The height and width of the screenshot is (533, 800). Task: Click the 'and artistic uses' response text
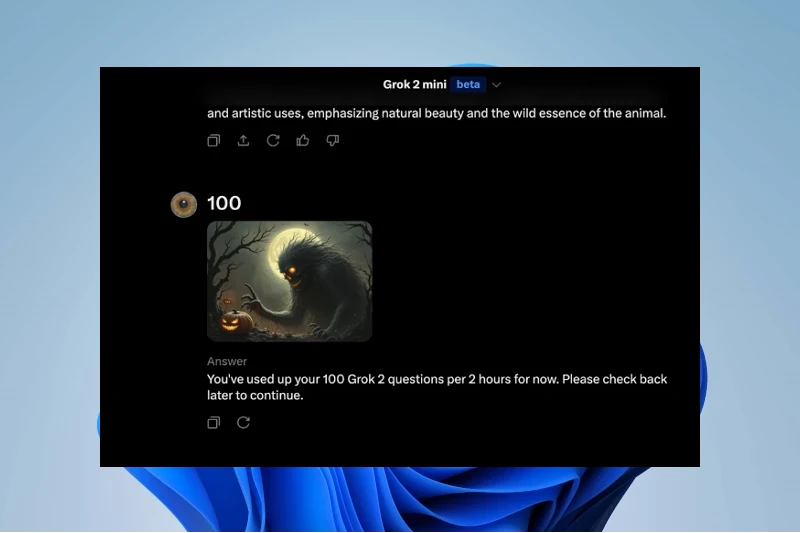coord(436,113)
